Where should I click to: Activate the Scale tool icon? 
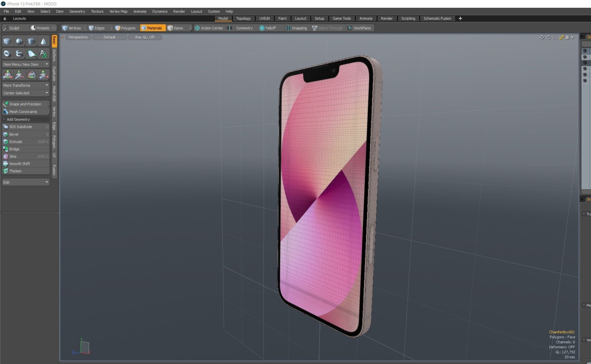click(43, 75)
